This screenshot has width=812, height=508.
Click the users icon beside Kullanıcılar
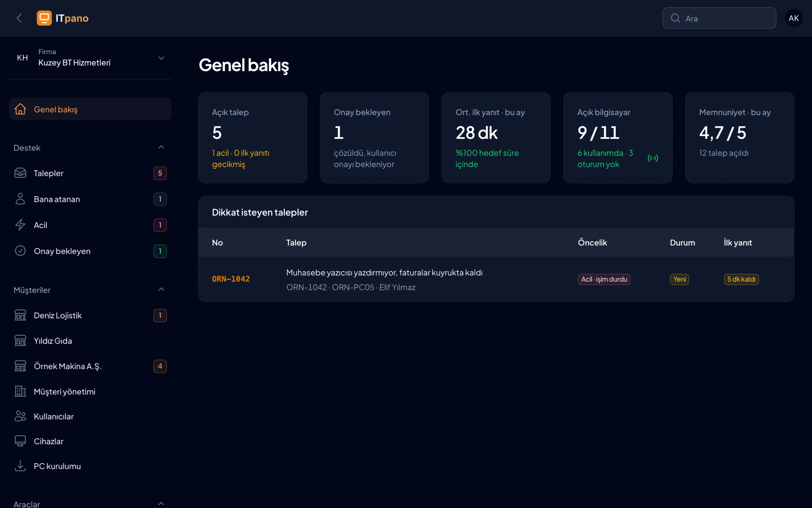20,416
